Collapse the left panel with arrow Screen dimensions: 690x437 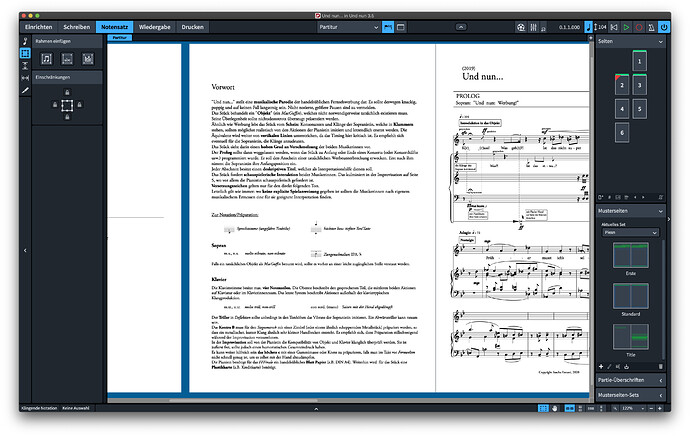click(x=25, y=250)
